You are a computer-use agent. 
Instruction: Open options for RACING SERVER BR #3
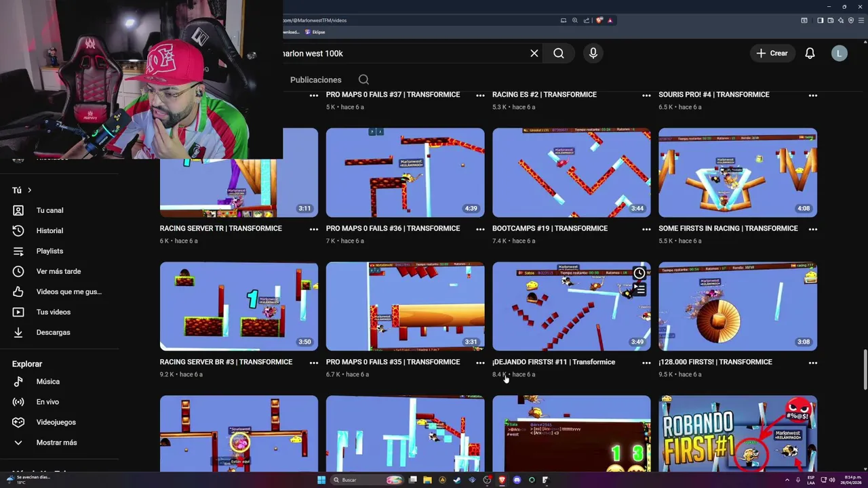point(313,363)
